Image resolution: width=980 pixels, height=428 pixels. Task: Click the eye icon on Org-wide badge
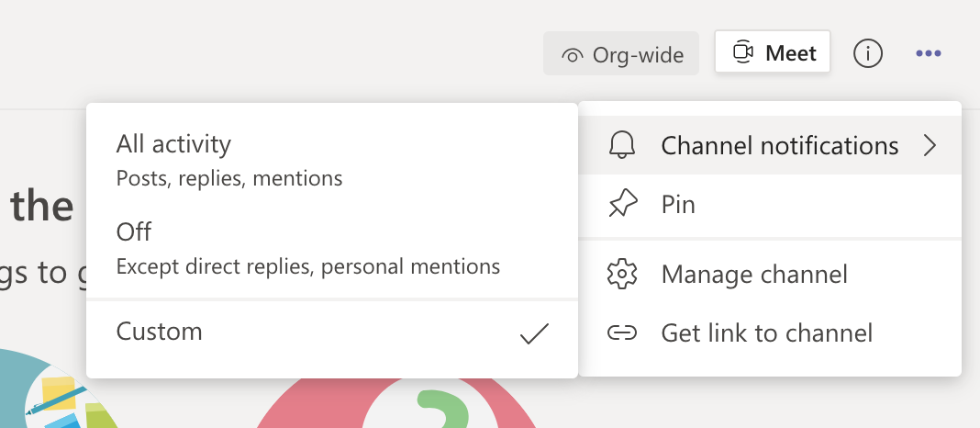tap(573, 55)
